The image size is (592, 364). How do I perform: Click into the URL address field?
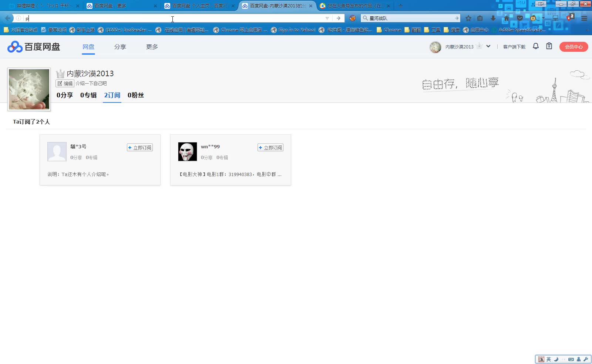click(x=174, y=18)
